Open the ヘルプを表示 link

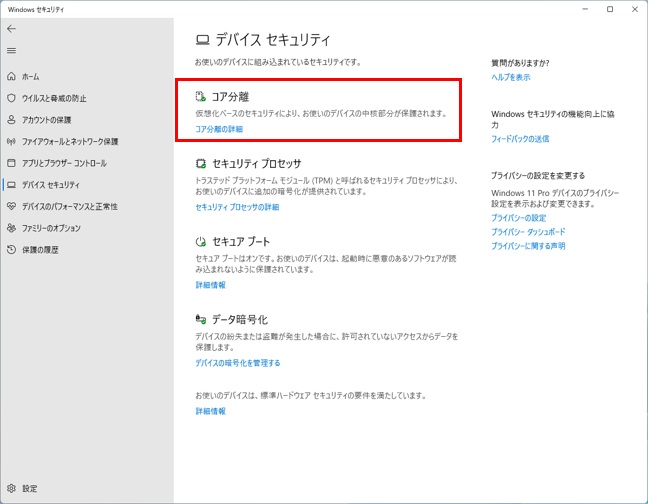pos(510,77)
